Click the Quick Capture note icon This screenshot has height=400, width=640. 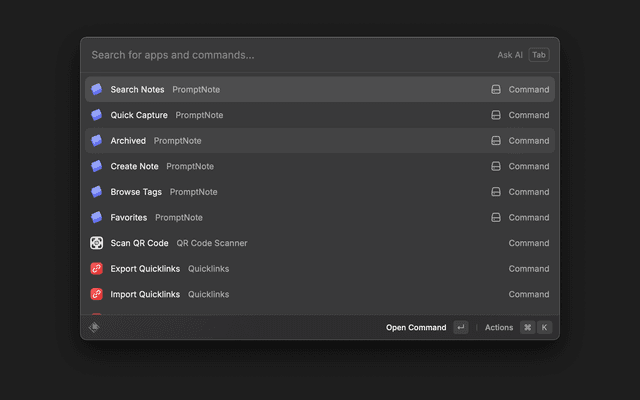(97, 115)
